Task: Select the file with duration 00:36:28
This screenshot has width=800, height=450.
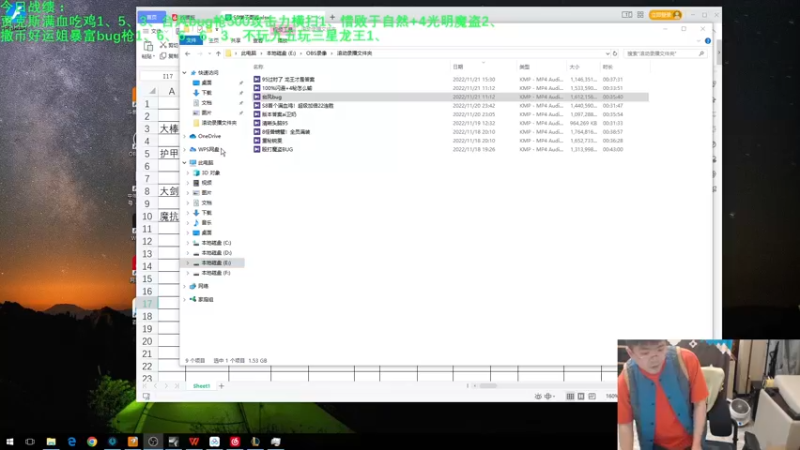Action: point(451,140)
